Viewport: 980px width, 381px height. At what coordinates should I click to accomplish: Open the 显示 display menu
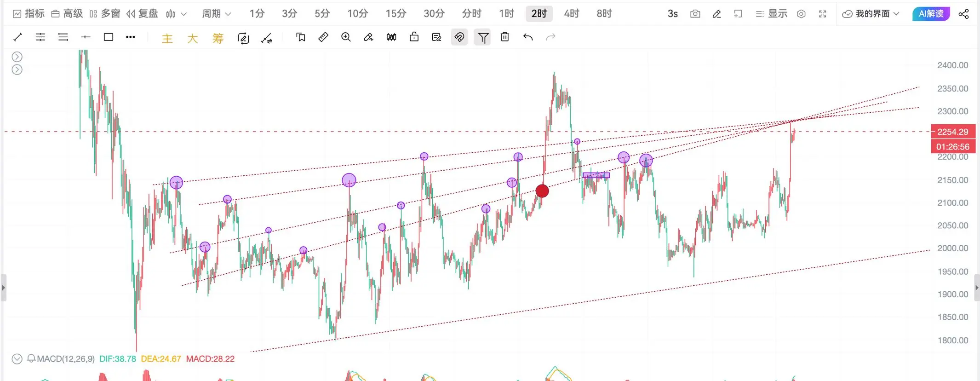(x=772, y=14)
